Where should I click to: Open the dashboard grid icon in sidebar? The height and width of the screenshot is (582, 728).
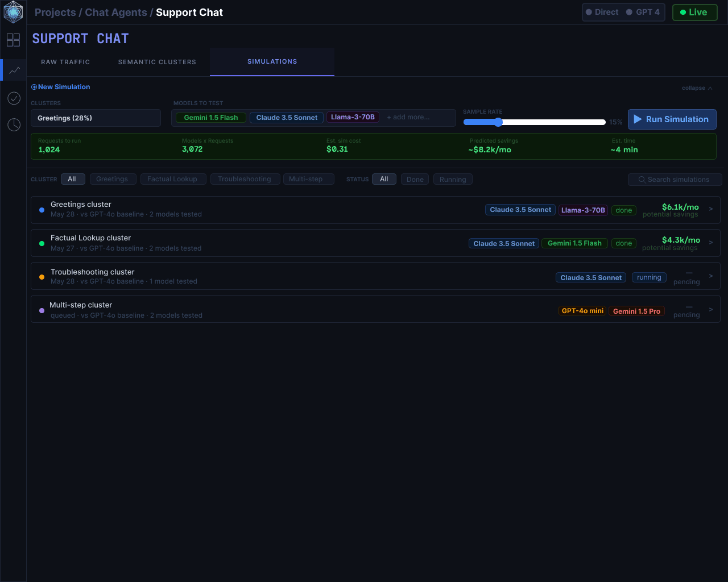(x=13, y=40)
